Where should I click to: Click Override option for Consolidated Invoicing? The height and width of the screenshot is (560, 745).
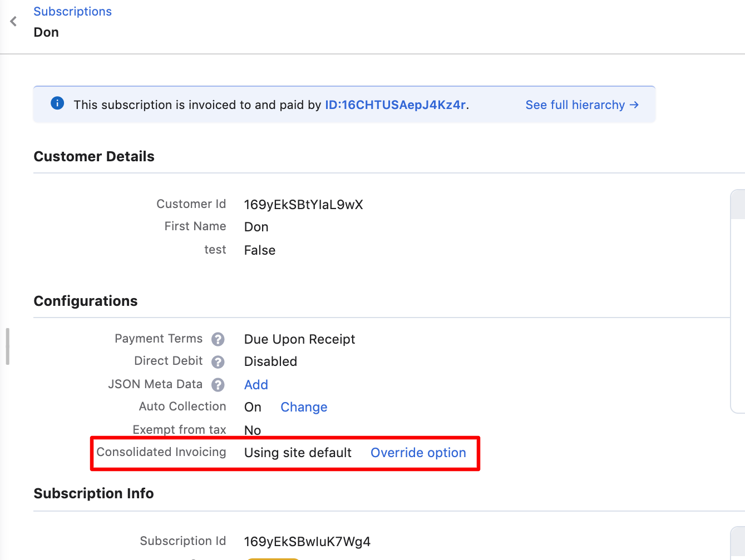tap(418, 453)
